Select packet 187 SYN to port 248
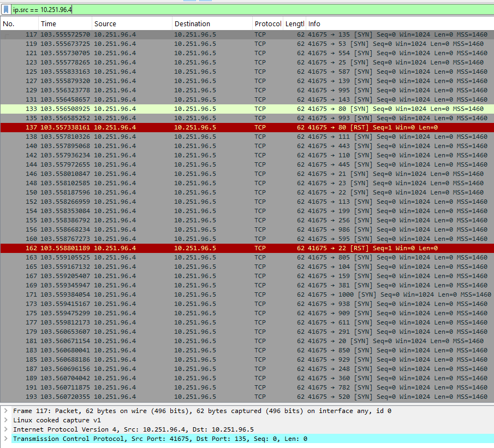The height and width of the screenshot is (448, 494). (247, 369)
